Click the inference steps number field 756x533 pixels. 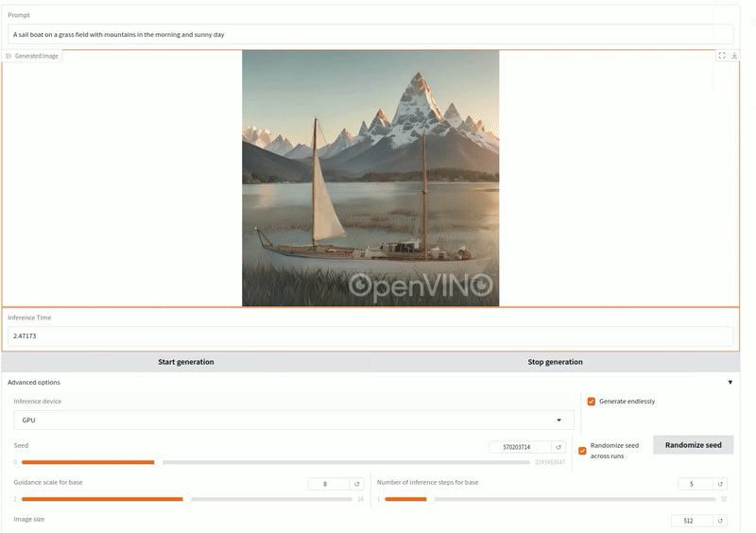(x=695, y=484)
